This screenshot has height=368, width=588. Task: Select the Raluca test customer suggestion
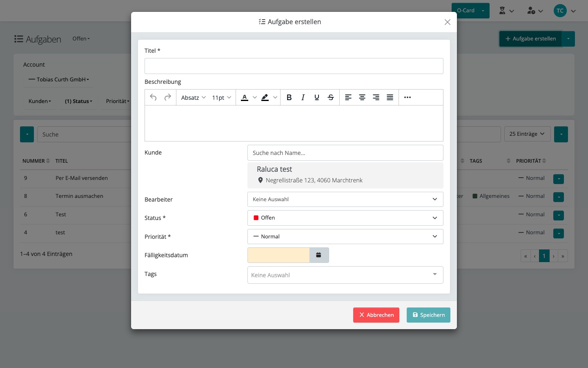pos(345,175)
